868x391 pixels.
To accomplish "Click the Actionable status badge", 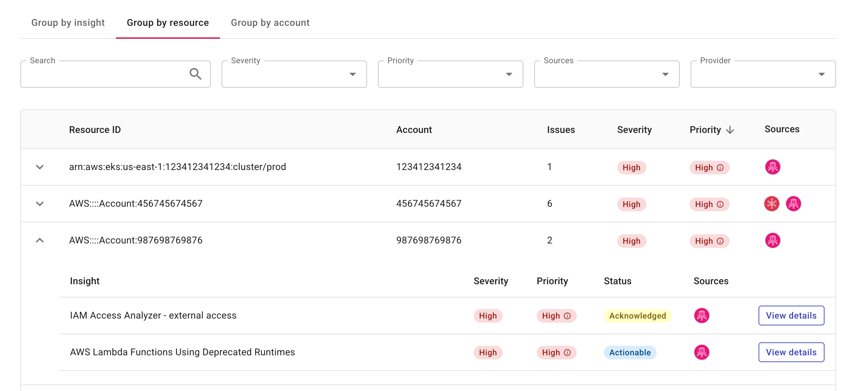I will coord(629,352).
